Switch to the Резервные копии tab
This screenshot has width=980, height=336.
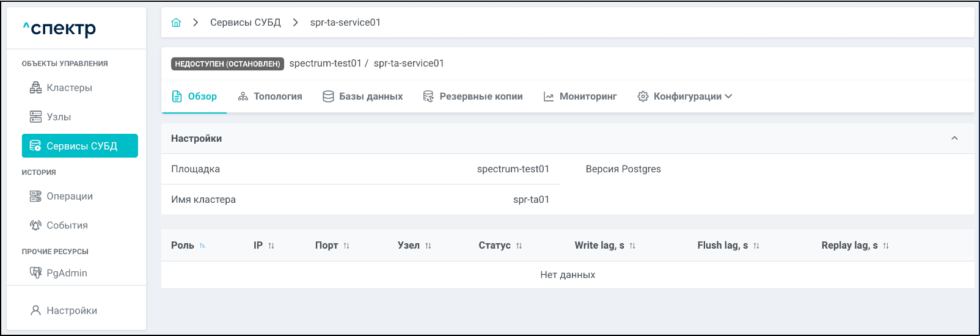(x=473, y=97)
